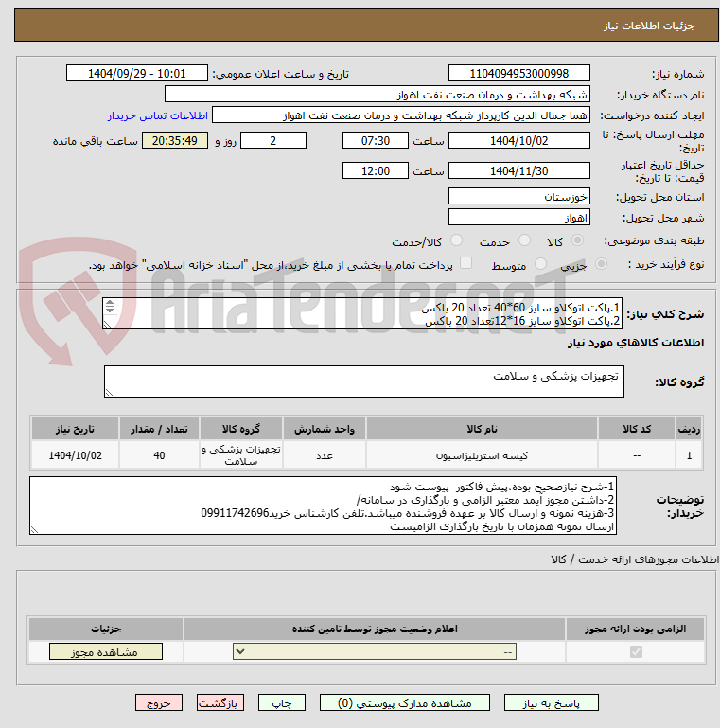This screenshot has height=728, width=720.
Task: Click the 'بازگشت' back button
Action: [220, 703]
